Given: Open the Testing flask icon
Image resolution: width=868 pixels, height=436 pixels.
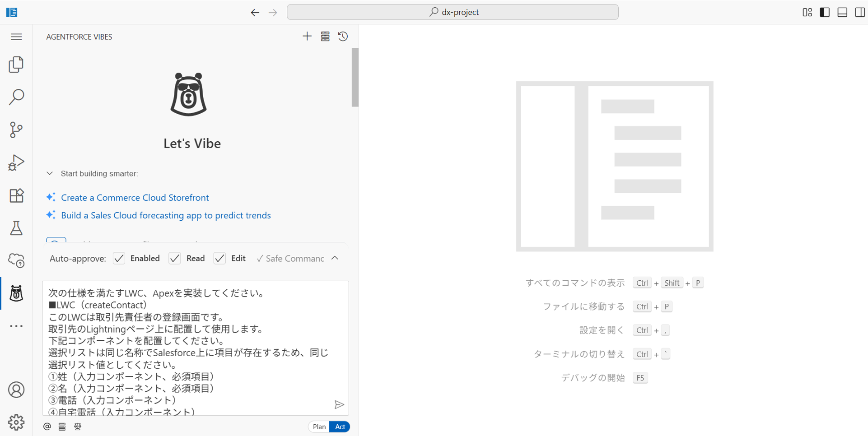Looking at the screenshot, I should click(16, 228).
